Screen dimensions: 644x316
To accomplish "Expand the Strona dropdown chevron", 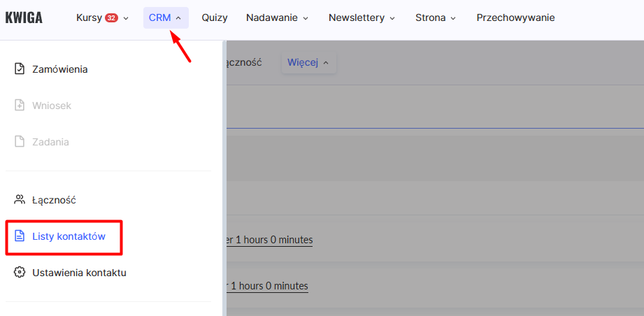I will [x=453, y=18].
